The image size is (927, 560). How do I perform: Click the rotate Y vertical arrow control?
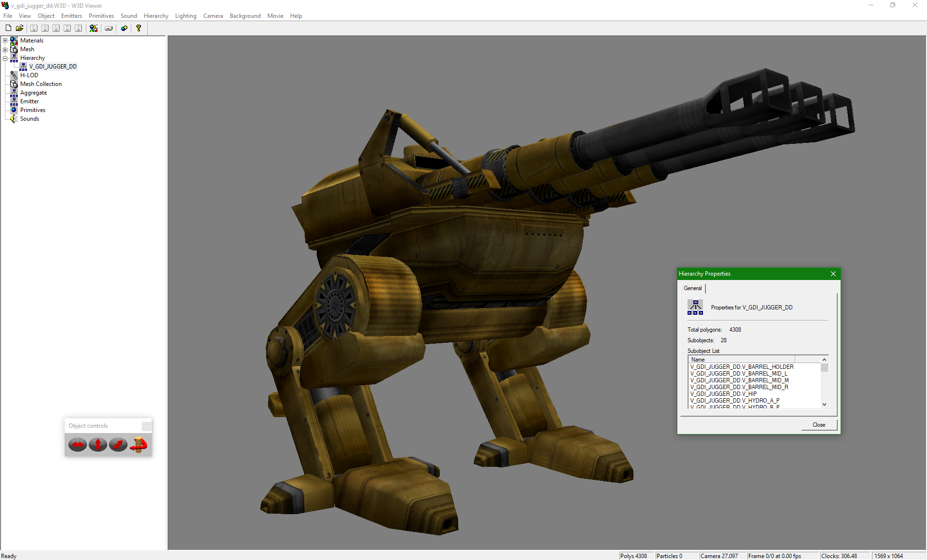click(98, 444)
